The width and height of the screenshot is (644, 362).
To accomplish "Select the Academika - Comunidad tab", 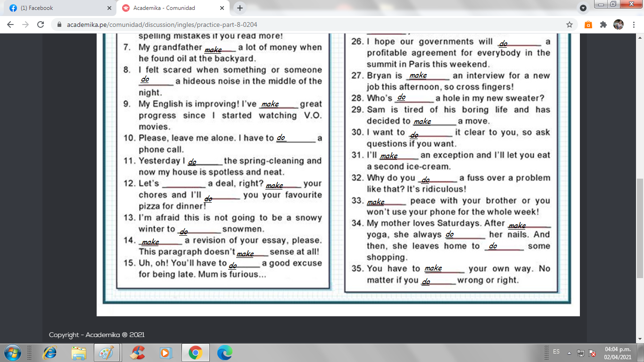I will (x=173, y=8).
